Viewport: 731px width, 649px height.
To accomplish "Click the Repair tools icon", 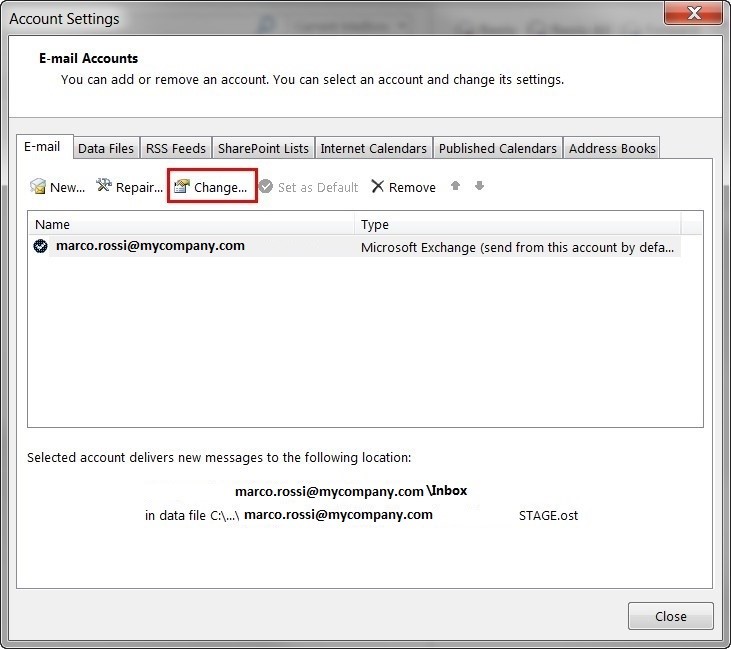I will tap(103, 186).
